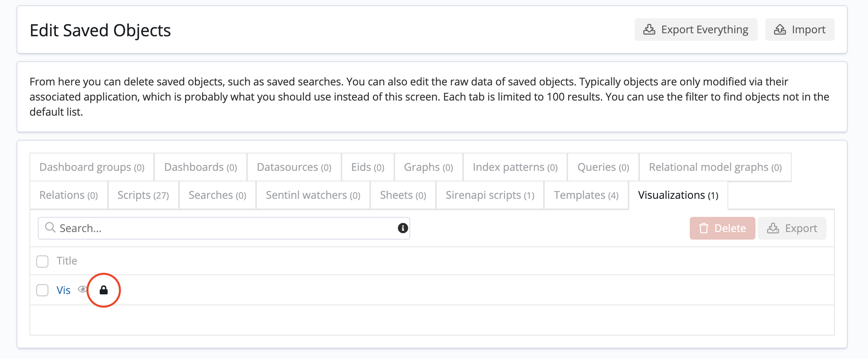Select all objects via Title checkbox
The width and height of the screenshot is (868, 359).
(42, 261)
